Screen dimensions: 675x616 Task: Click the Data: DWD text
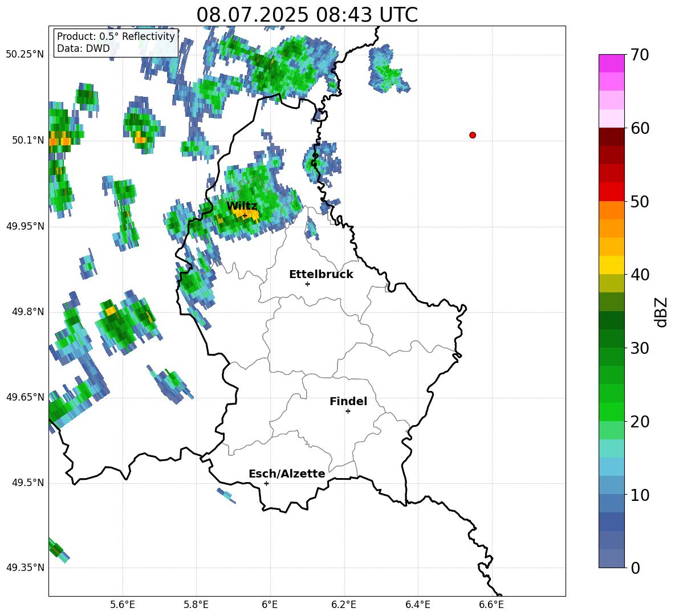(83, 48)
